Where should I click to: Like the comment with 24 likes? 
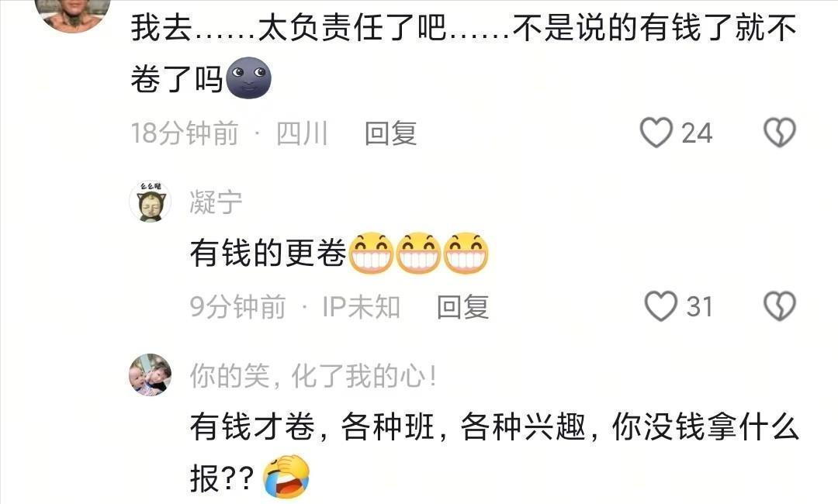(x=656, y=133)
